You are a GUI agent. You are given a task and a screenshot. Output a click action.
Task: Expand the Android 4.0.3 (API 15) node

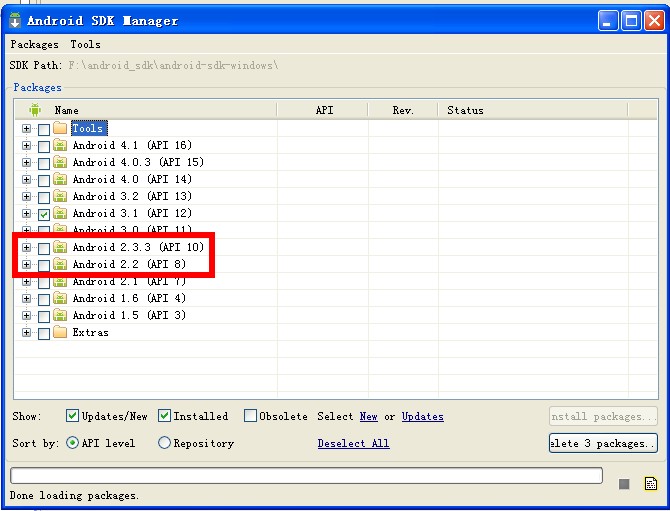click(x=26, y=162)
